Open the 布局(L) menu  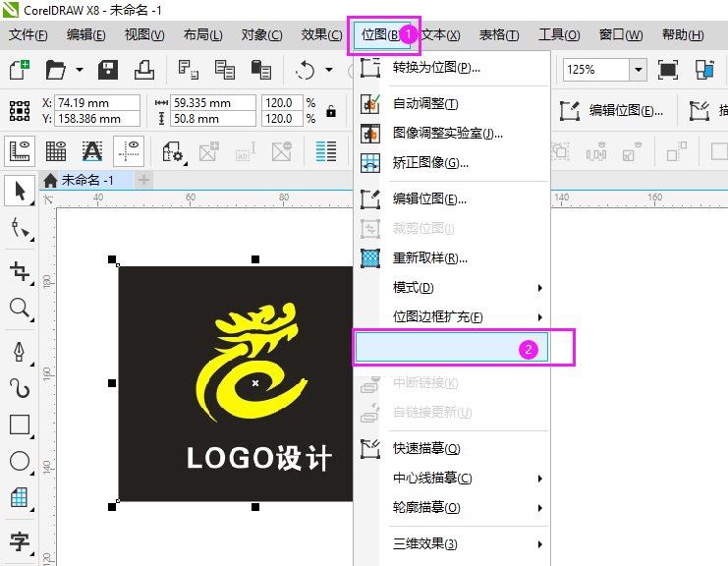203,35
